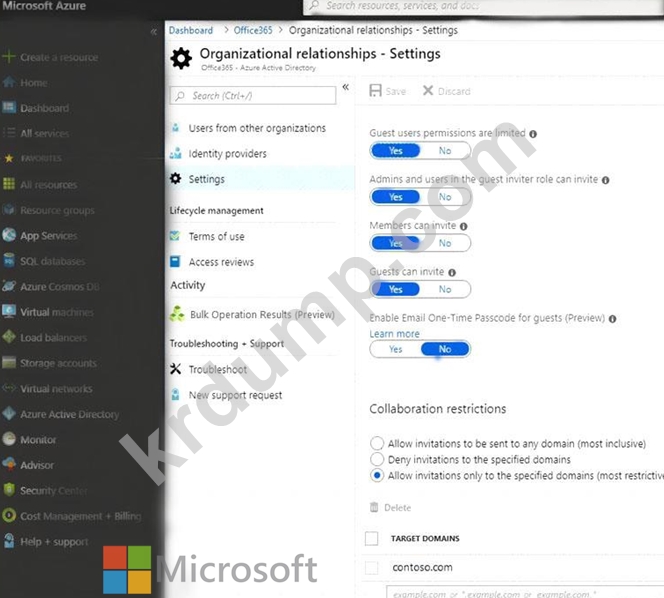This screenshot has height=598, width=664.
Task: Open Access reviews menu item
Action: click(221, 262)
